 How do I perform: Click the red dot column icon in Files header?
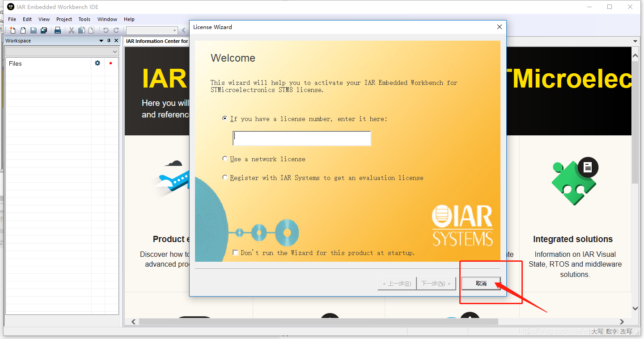pyautogui.click(x=110, y=63)
